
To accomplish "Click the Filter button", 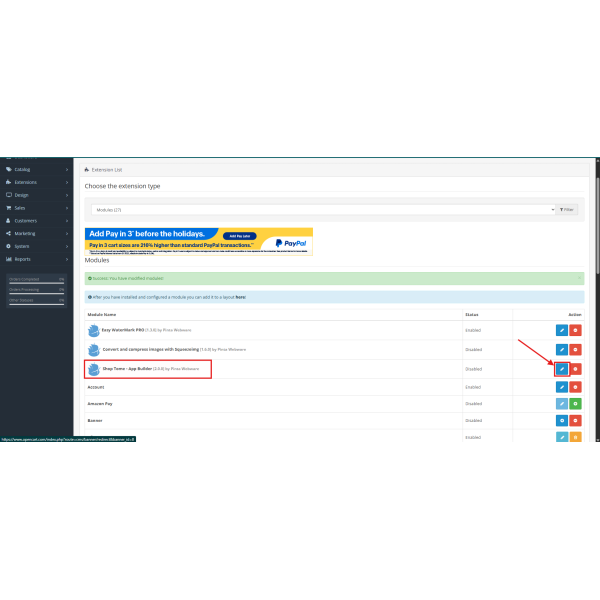I will [x=567, y=210].
